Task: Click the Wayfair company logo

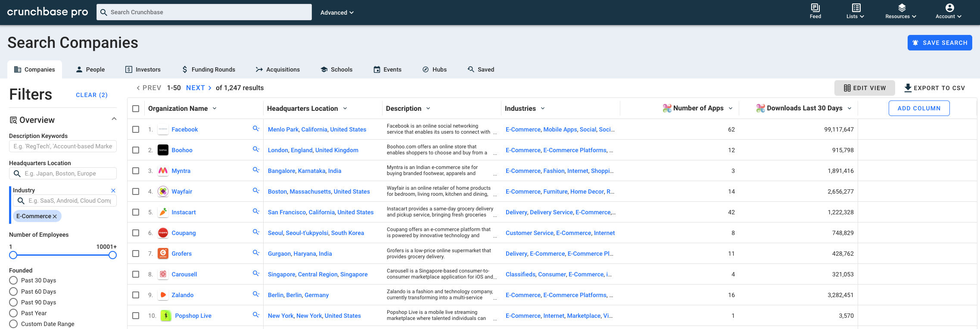Action: point(163,191)
